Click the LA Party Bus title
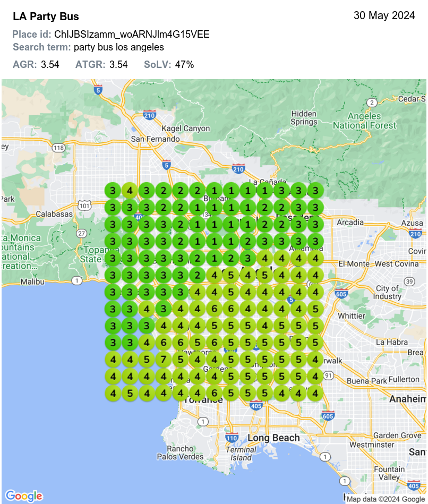Image resolution: width=428 pixels, height=504 pixels. [46, 17]
